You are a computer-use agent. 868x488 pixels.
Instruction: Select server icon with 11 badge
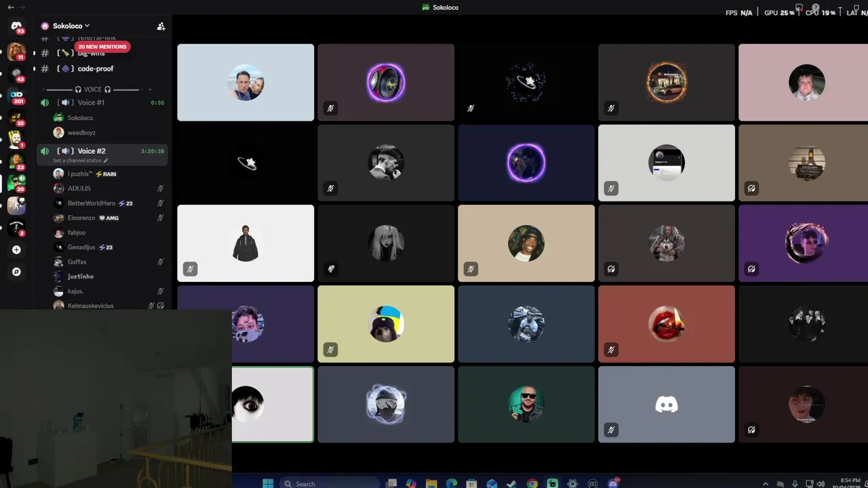coord(16,52)
